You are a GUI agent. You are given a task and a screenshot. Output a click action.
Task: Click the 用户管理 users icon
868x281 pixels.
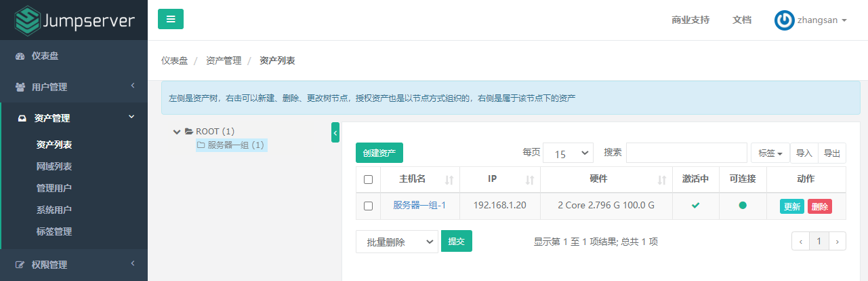click(20, 87)
